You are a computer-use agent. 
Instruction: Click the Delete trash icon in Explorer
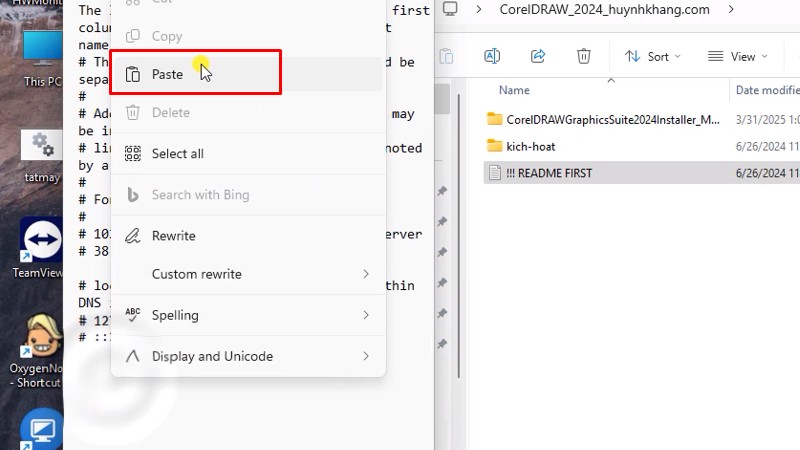[x=584, y=57]
